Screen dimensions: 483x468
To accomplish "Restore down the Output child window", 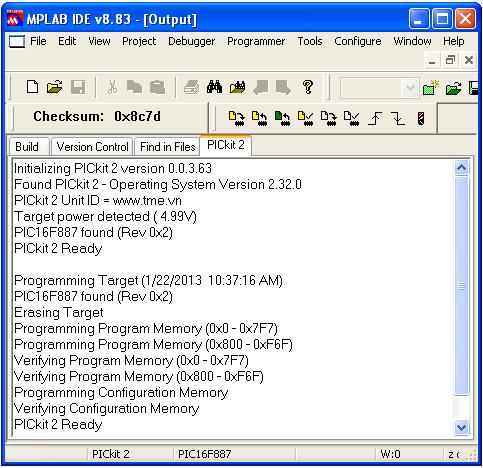I will (450, 60).
